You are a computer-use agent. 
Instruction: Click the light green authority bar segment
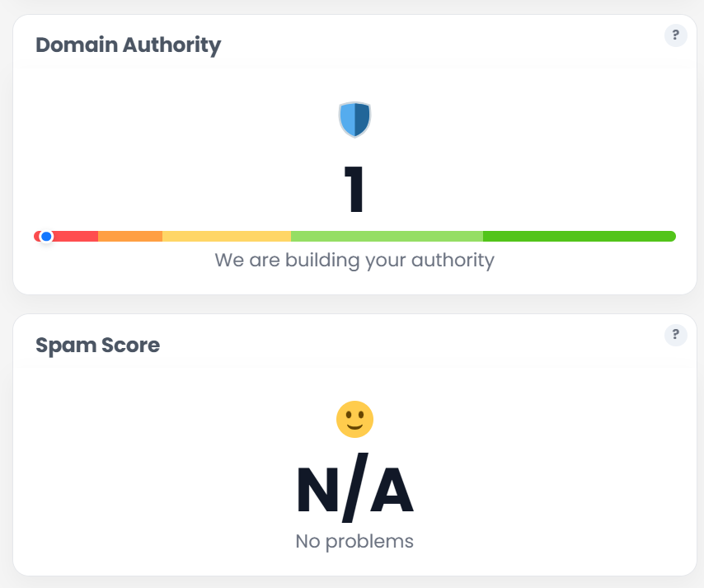[x=387, y=237]
